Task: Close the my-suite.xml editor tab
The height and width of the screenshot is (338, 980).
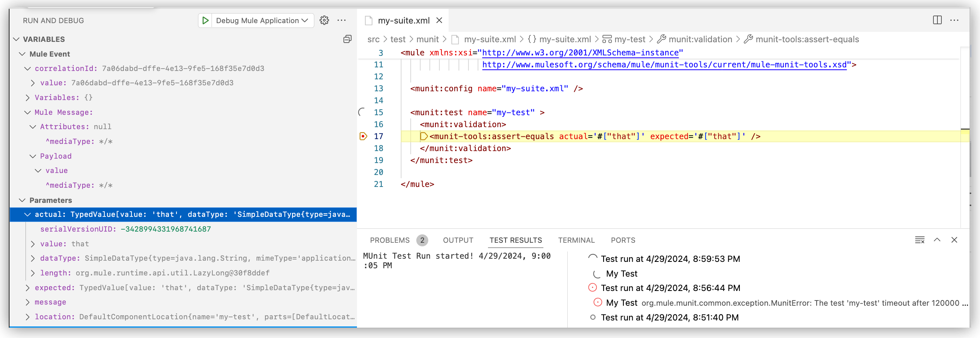Action: coord(439,20)
